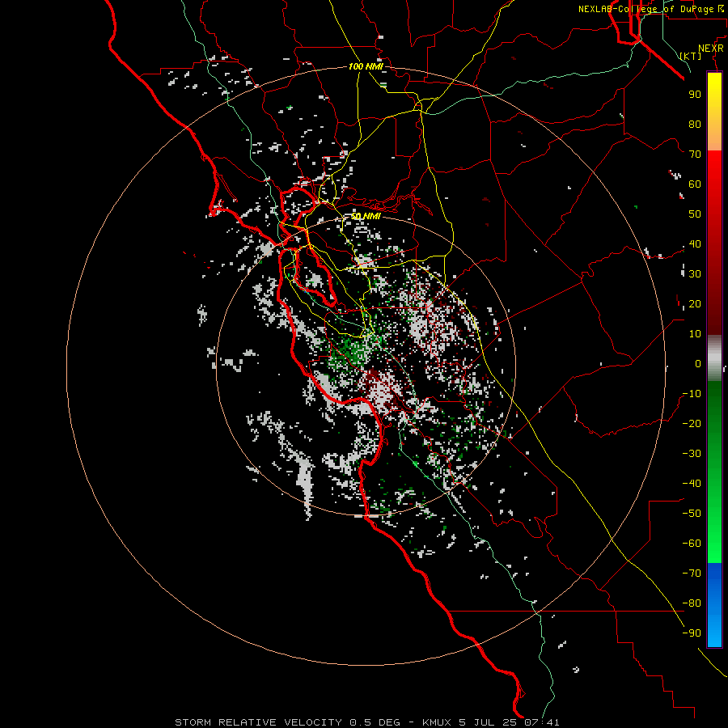Click the -10 value on velocity scale
This screenshot has width=728, height=728.
(692, 394)
